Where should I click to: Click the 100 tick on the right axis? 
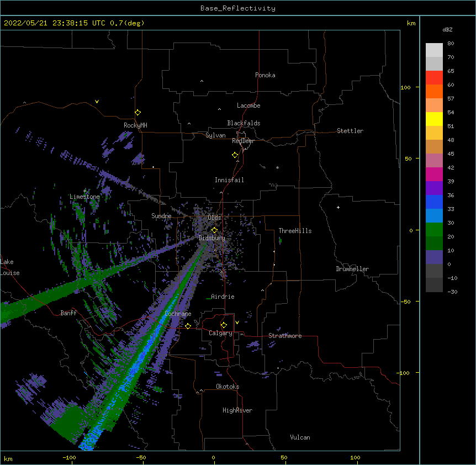click(405, 87)
